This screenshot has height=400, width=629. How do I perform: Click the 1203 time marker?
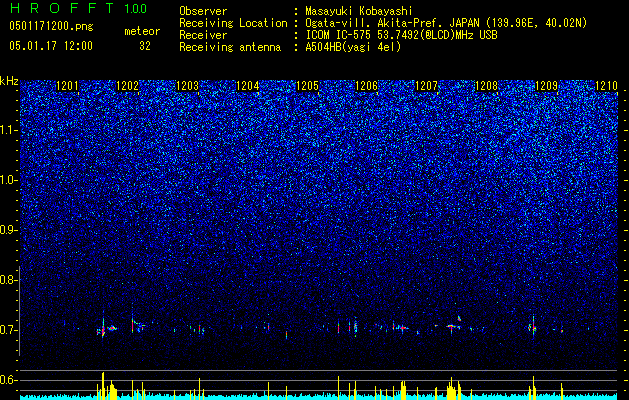click(x=187, y=86)
